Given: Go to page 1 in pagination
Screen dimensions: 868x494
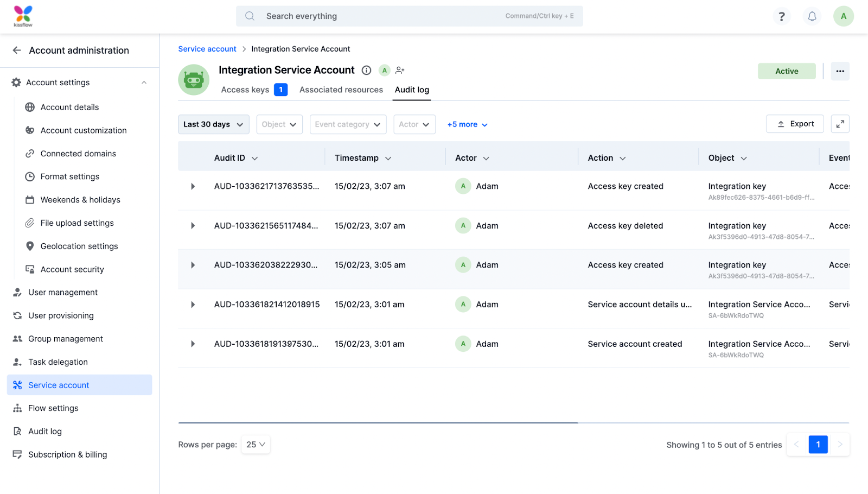Looking at the screenshot, I should pos(818,445).
